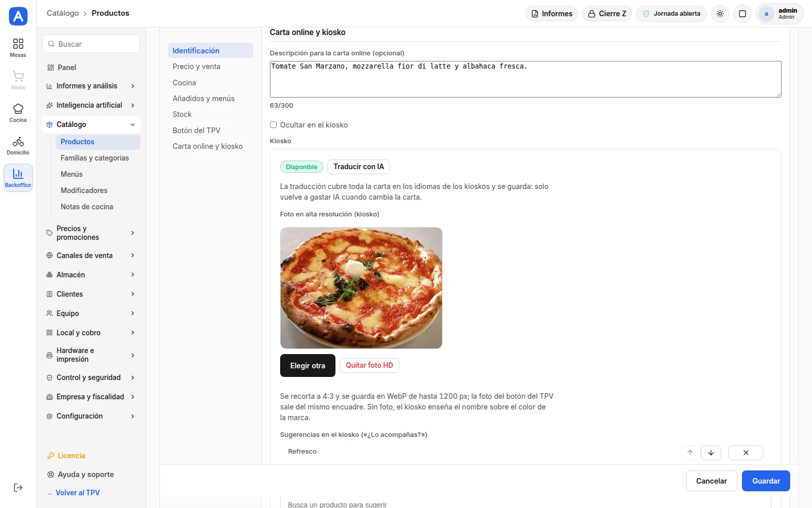Image resolution: width=812 pixels, height=508 pixels.
Task: Open the Licencia key item
Action: pyautogui.click(x=91, y=456)
